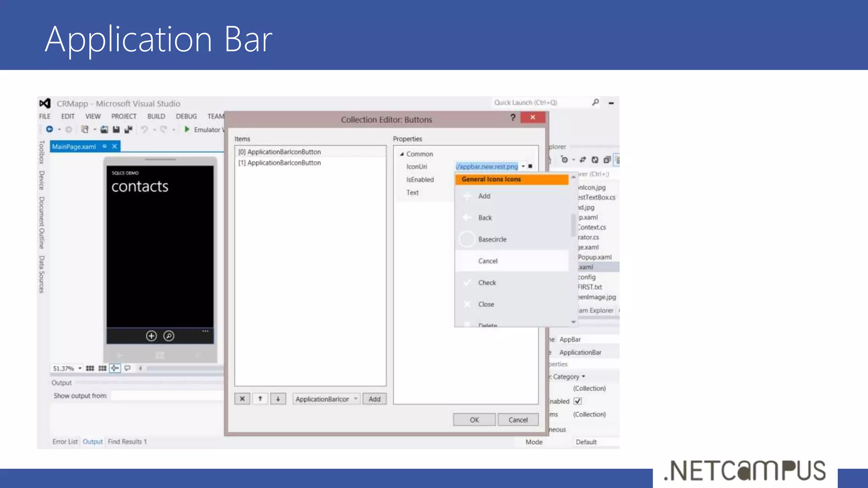The height and width of the screenshot is (488, 868).
Task: Open the VIEW menu
Action: 93,116
